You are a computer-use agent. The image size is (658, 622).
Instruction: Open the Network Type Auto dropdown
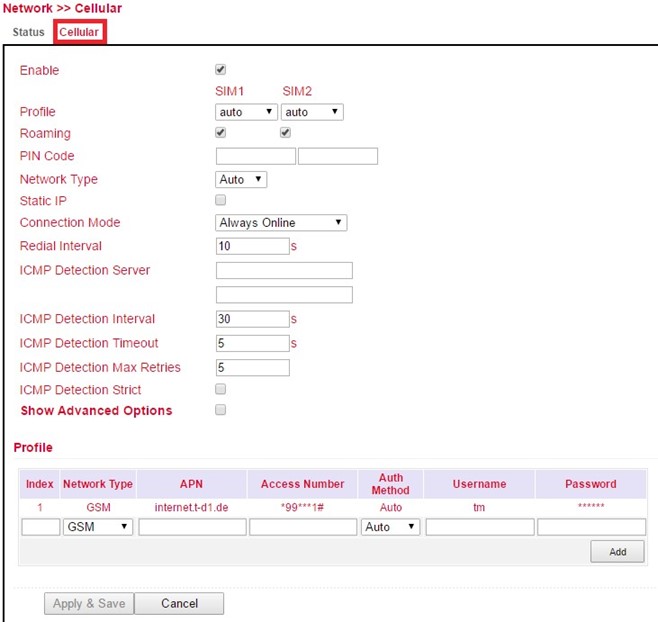241,180
